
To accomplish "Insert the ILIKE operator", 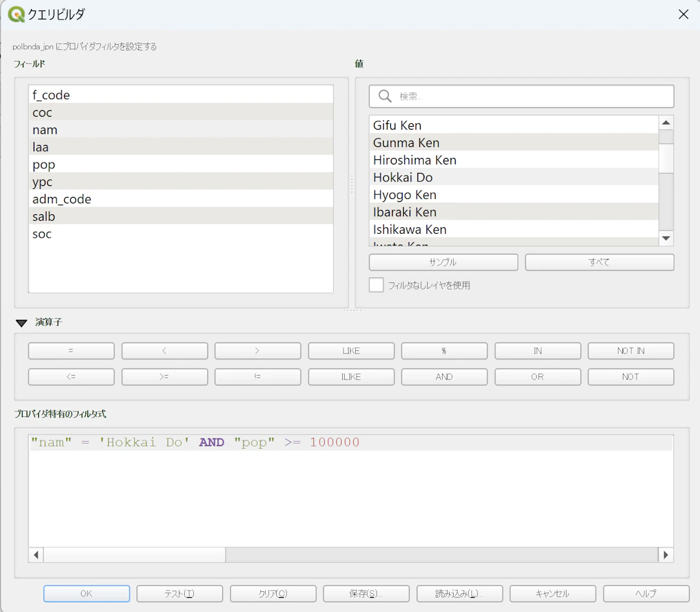I will click(x=351, y=377).
